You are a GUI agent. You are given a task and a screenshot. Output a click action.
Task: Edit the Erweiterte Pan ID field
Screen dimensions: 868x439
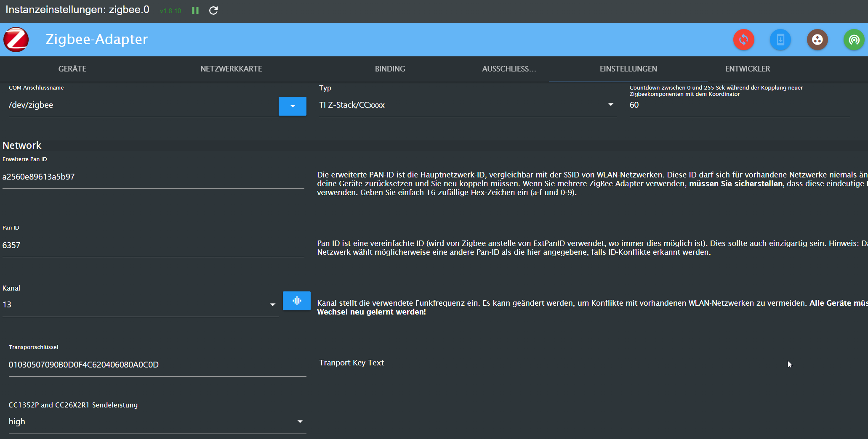pyautogui.click(x=153, y=177)
